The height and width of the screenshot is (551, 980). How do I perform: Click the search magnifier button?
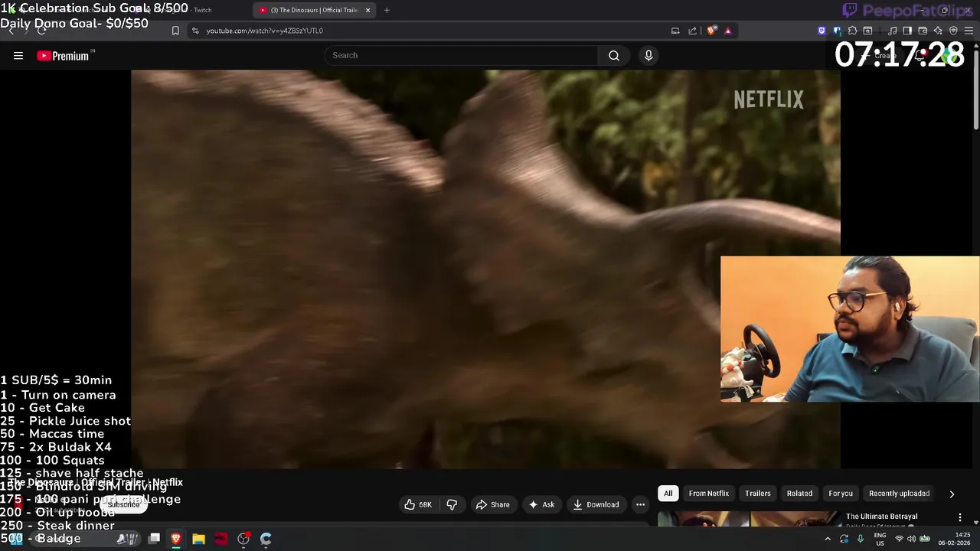pyautogui.click(x=614, y=55)
